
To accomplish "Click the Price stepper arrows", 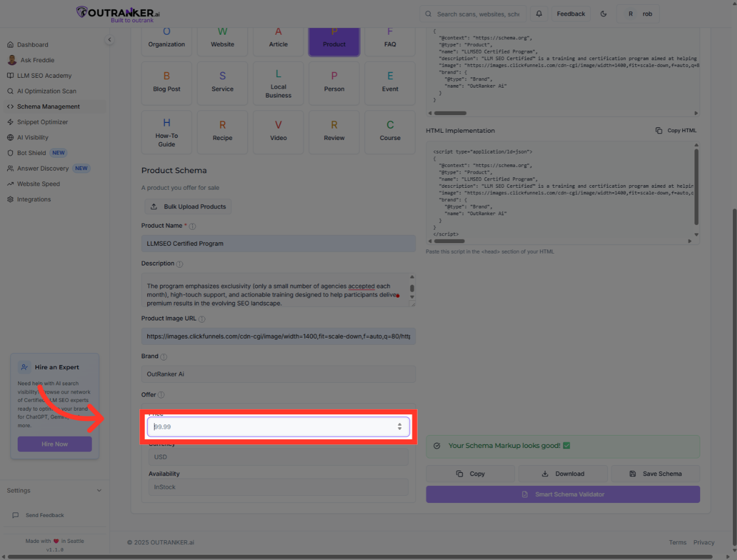I will 400,427.
